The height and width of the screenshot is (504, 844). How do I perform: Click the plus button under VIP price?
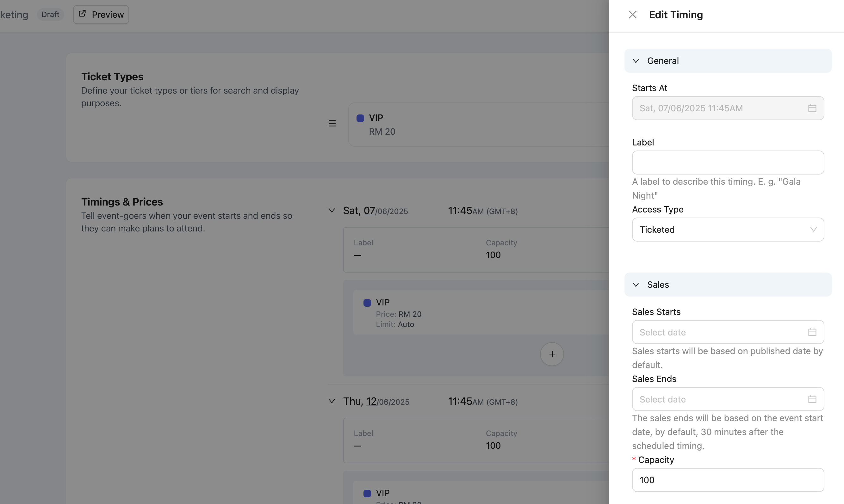point(552,354)
